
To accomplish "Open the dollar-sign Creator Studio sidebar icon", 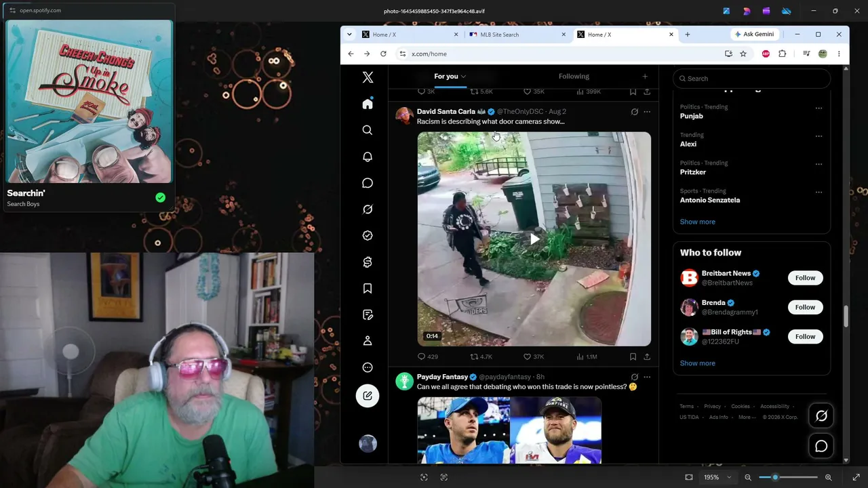I will [x=368, y=262].
